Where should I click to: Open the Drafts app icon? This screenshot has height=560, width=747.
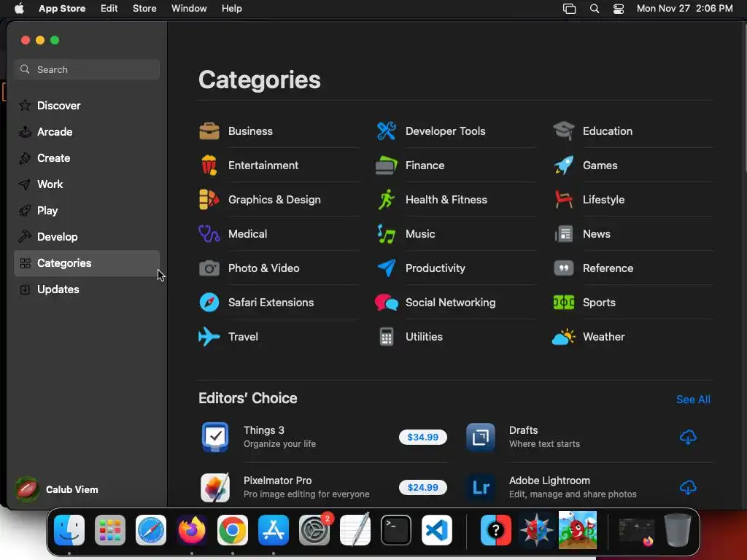(480, 437)
